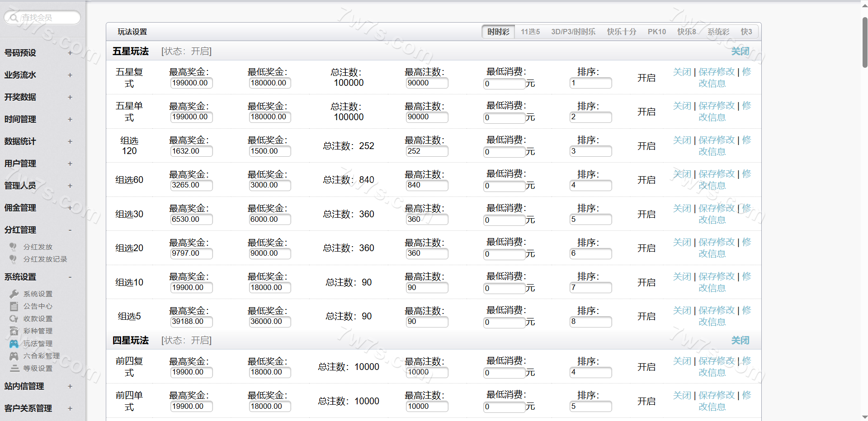Click the star folder icon beside 彩种管理
Viewport: 868px width, 421px height.
[14, 331]
